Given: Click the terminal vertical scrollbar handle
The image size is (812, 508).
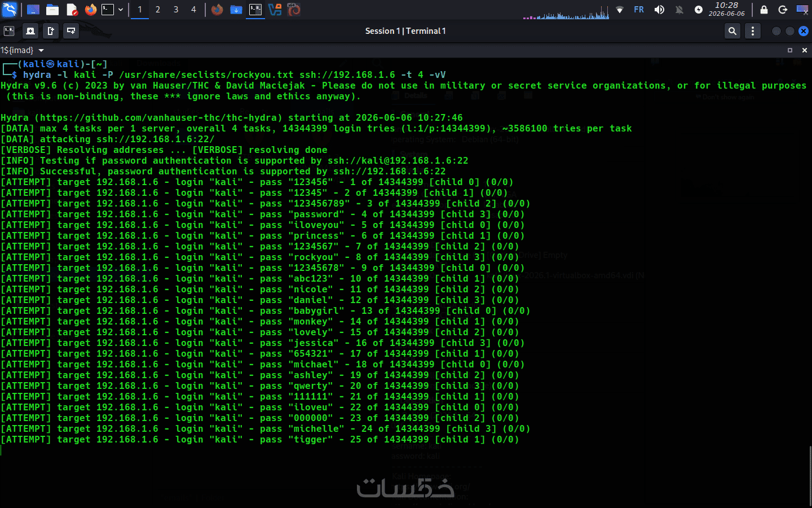Looking at the screenshot, I should pos(810,476).
